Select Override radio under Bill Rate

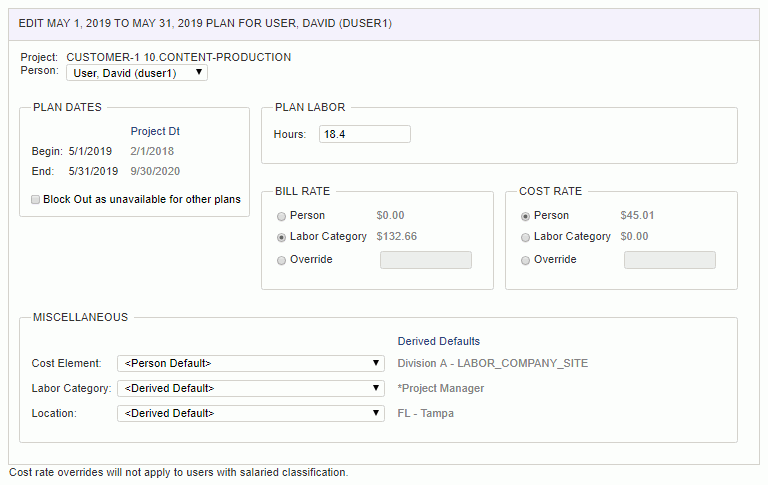281,260
